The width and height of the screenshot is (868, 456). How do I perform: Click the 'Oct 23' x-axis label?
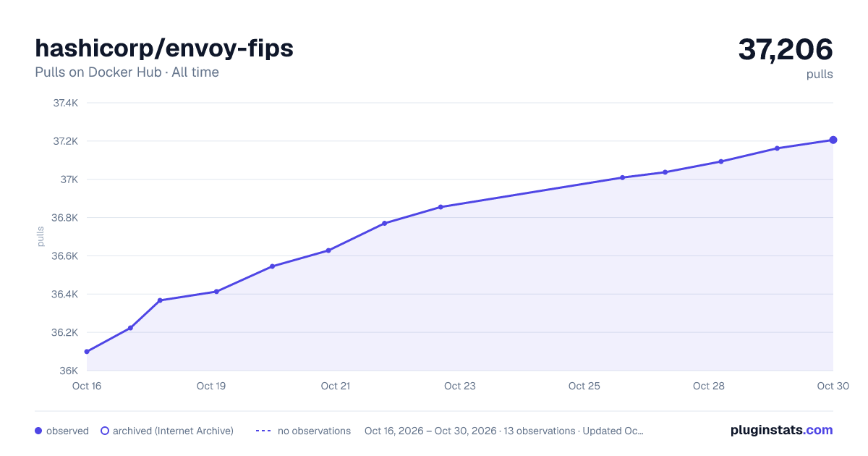(460, 386)
